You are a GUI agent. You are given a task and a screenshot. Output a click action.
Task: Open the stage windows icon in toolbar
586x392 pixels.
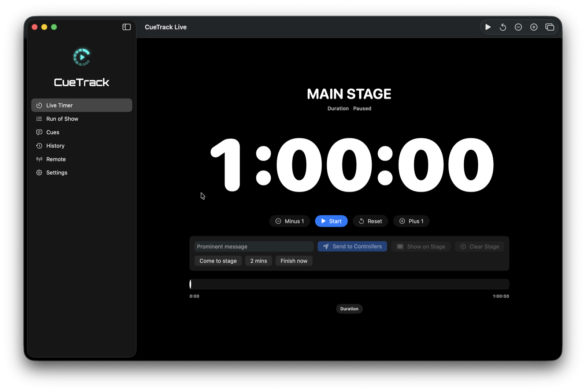tap(550, 27)
